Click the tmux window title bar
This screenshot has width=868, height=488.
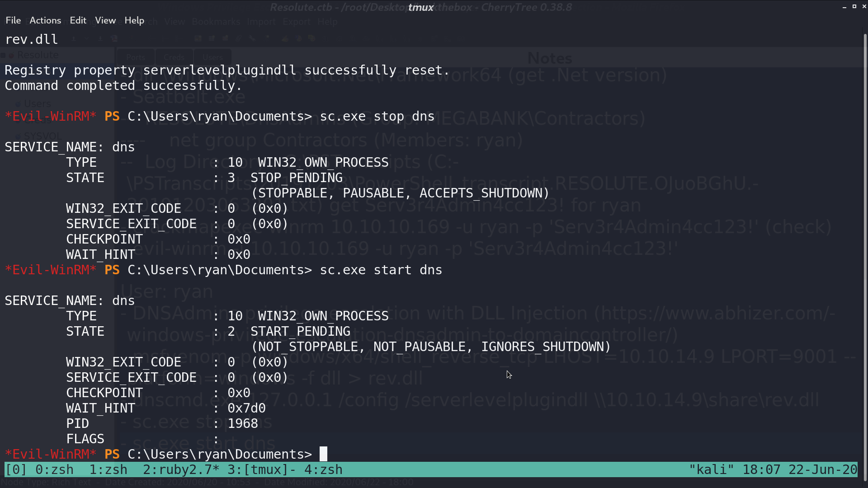420,7
